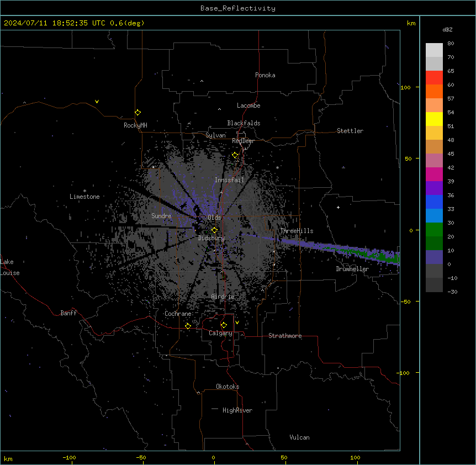Click the Banff label
476x465 pixels.
pos(68,313)
